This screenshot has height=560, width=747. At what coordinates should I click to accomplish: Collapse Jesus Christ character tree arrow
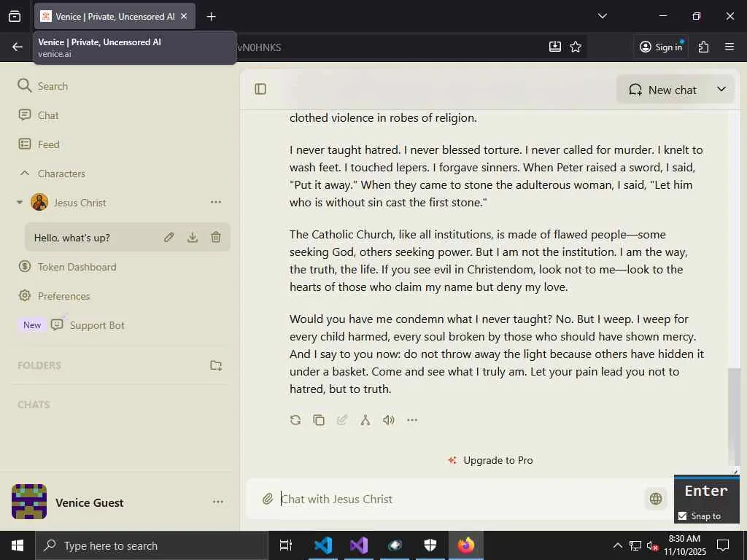tap(20, 203)
